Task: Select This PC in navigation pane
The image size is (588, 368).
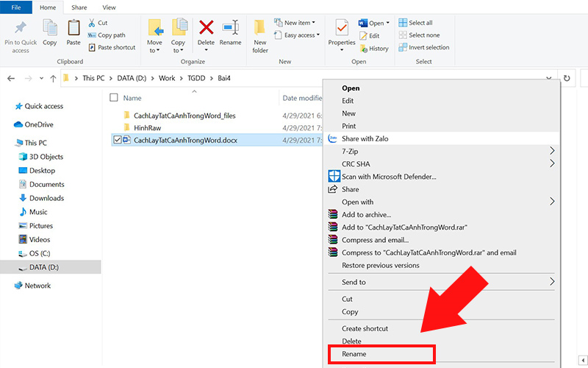Action: pos(31,143)
